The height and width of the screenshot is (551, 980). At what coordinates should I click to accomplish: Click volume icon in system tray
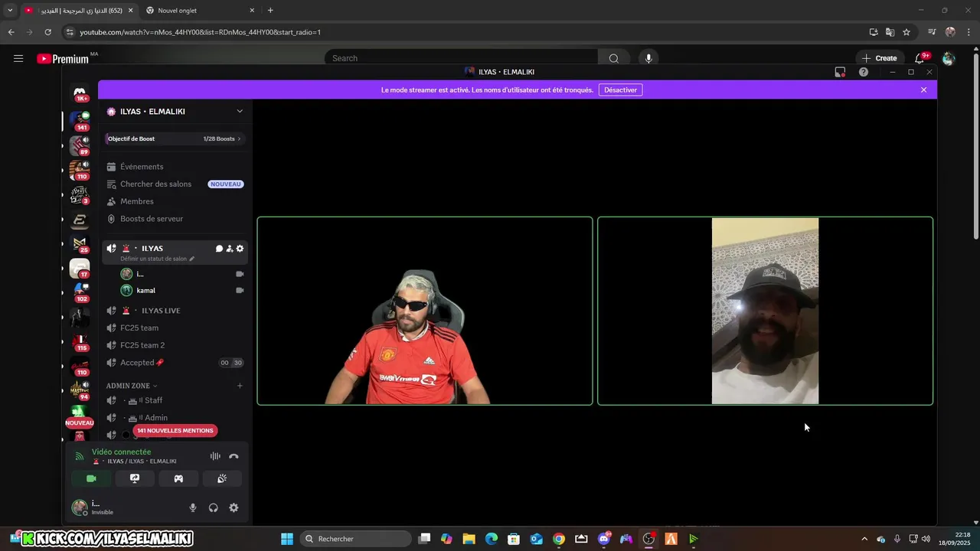point(926,539)
